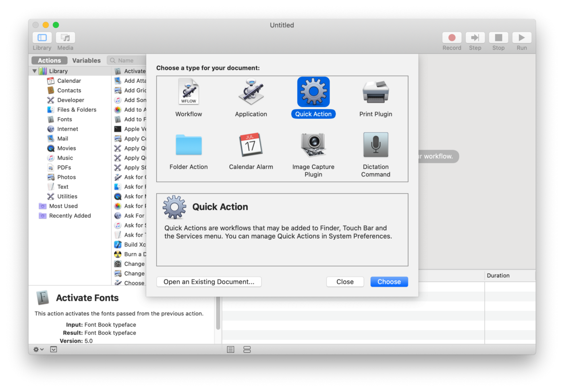Select the Text category
The height and width of the screenshot is (392, 564).
coord(63,187)
